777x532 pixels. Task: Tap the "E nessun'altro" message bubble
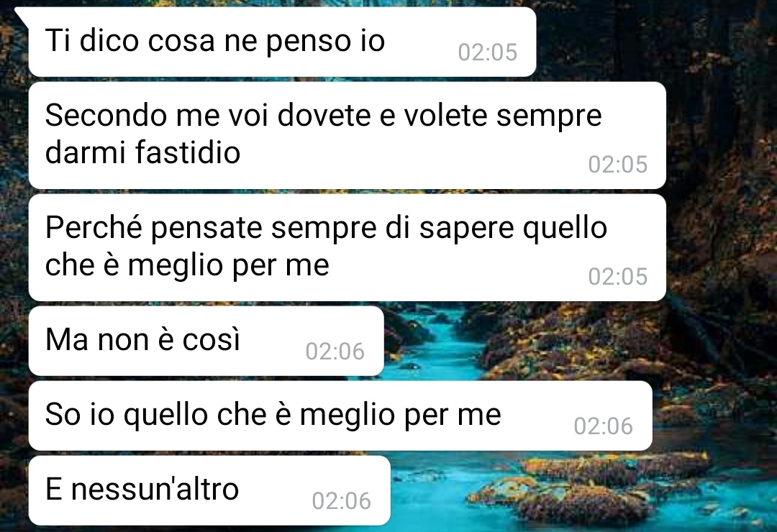tap(209, 490)
